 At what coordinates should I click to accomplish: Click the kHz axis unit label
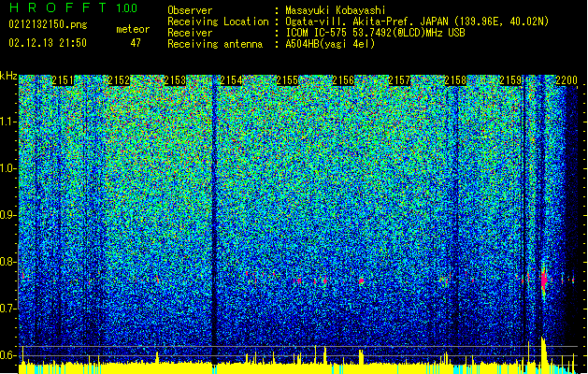(x=8, y=76)
